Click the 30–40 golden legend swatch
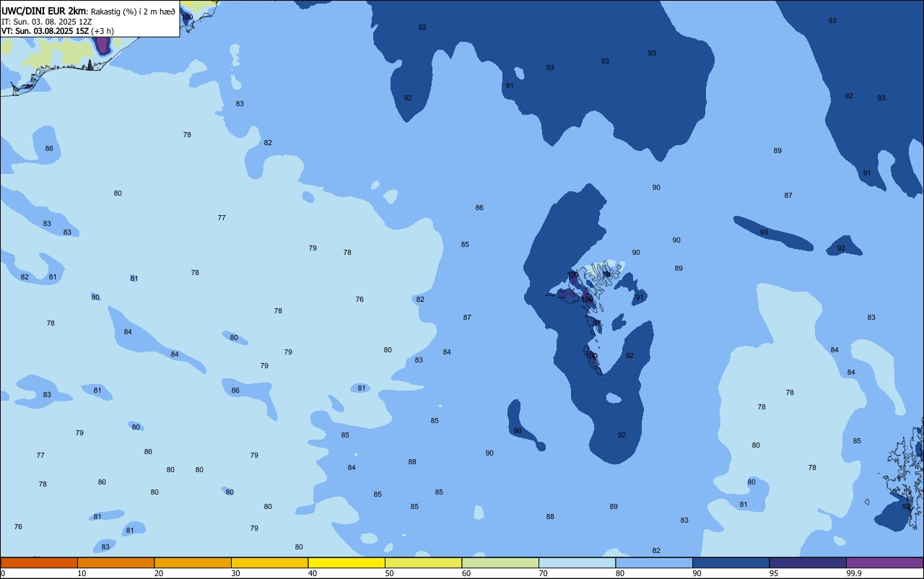924x579 pixels. pyautogui.click(x=269, y=562)
